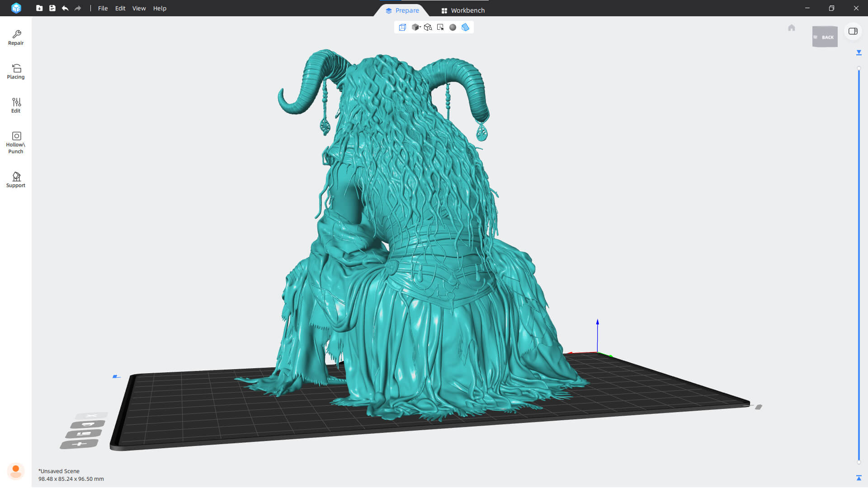
Task: Click the Unsaved Scene label
Action: click(59, 471)
